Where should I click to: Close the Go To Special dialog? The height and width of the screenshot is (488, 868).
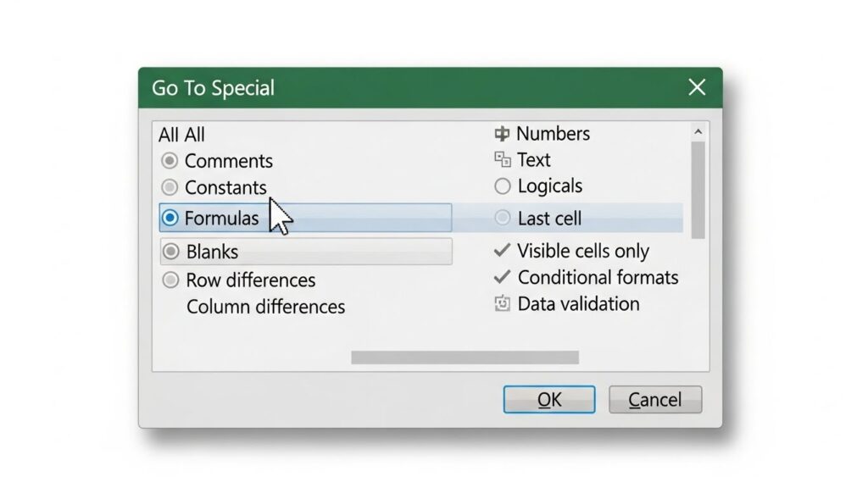coord(697,87)
